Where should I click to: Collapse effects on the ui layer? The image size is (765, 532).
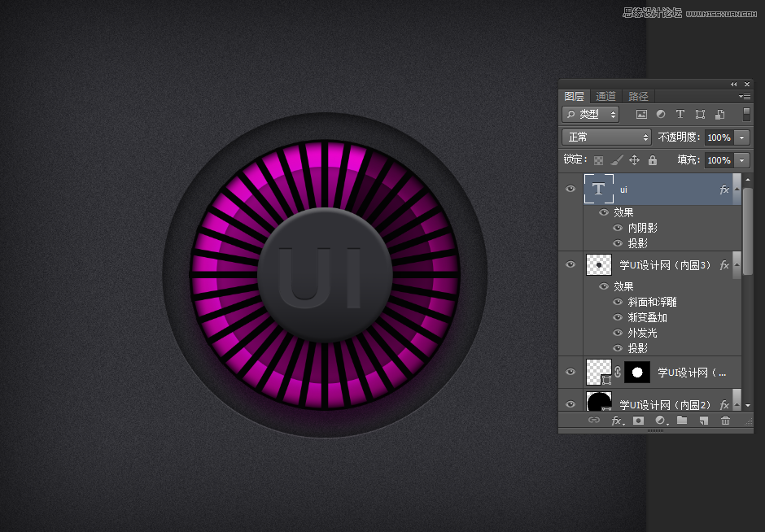pyautogui.click(x=737, y=190)
